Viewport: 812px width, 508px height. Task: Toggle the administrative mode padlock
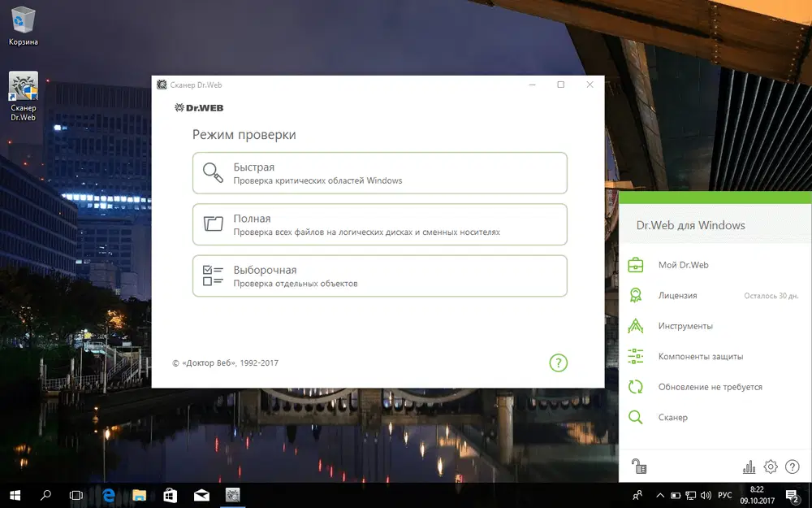(638, 467)
